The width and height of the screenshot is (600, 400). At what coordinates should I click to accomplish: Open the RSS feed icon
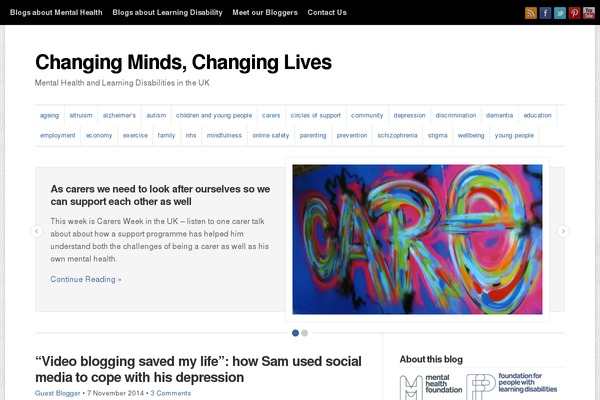click(530, 13)
